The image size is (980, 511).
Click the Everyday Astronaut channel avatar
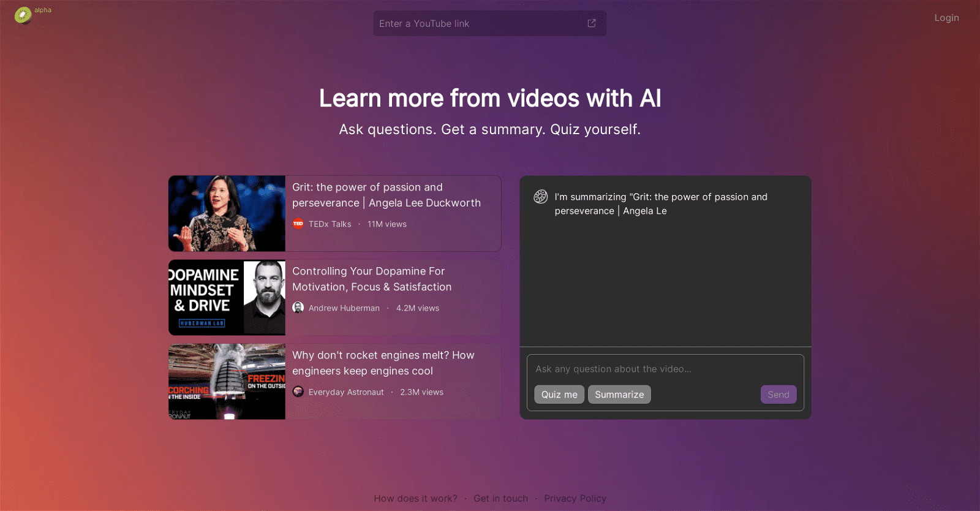298,392
